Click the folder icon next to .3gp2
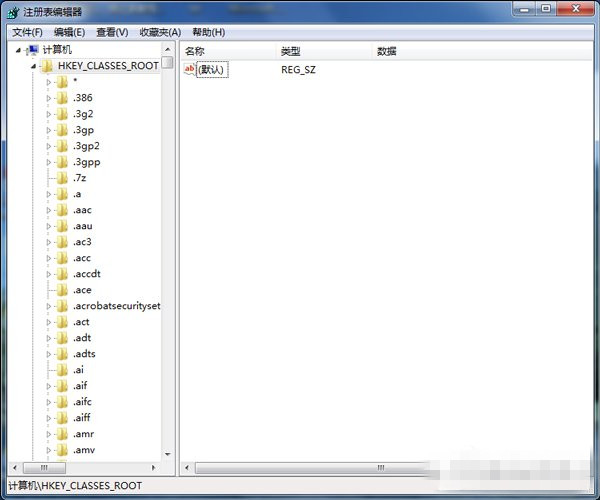The height and width of the screenshot is (500, 600). coord(62,146)
